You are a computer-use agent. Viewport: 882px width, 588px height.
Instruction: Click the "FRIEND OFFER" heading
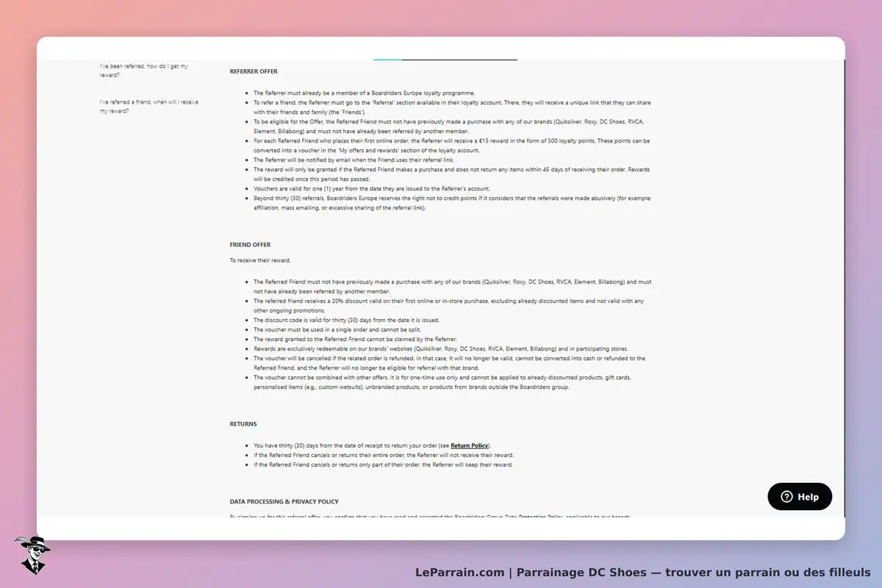[250, 245]
